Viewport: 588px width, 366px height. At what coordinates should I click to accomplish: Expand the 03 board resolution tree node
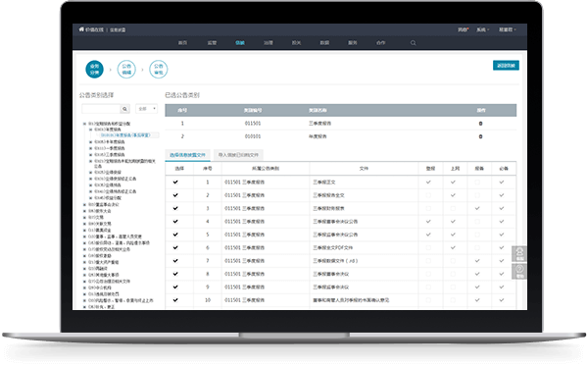pos(84,205)
